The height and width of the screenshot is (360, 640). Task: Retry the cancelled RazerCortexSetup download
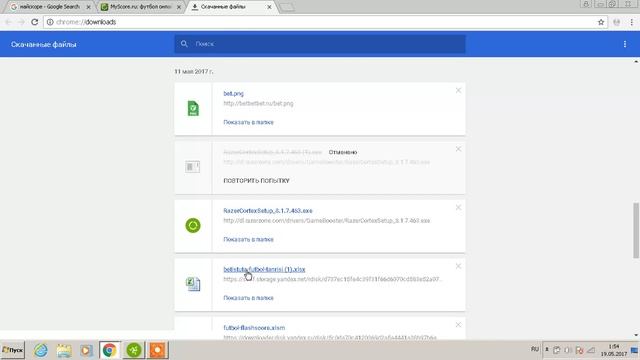pyautogui.click(x=256, y=180)
